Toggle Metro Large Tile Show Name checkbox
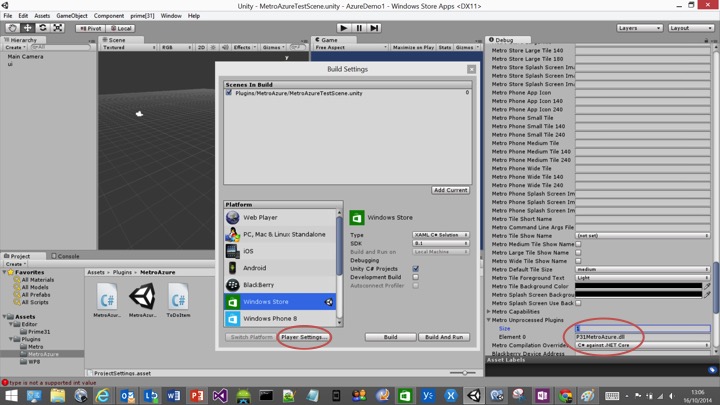 pos(579,253)
